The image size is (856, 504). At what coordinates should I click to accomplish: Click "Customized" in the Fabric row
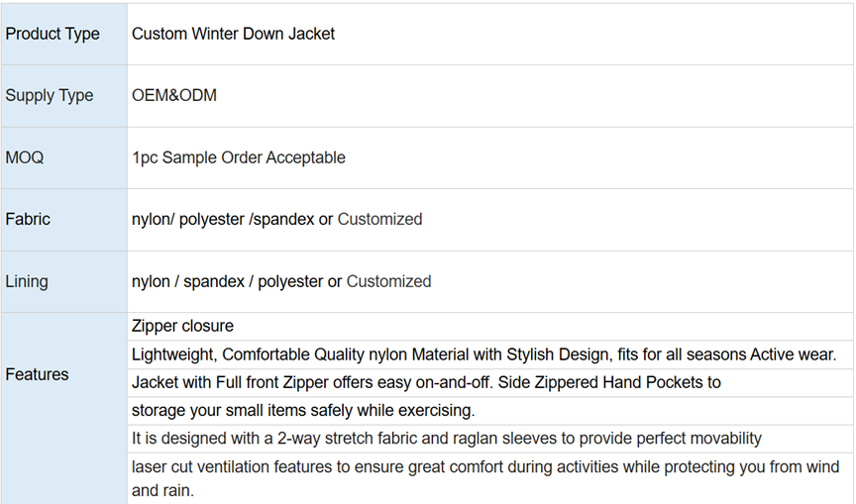(x=379, y=219)
